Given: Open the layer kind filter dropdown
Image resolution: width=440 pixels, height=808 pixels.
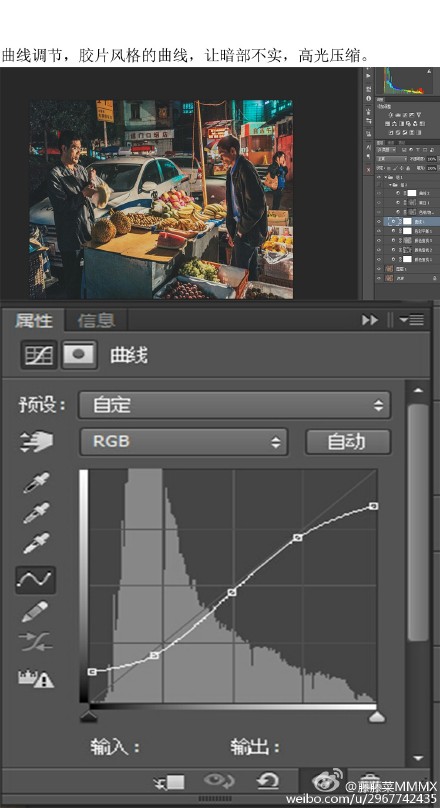Looking at the screenshot, I should pyautogui.click(x=386, y=150).
